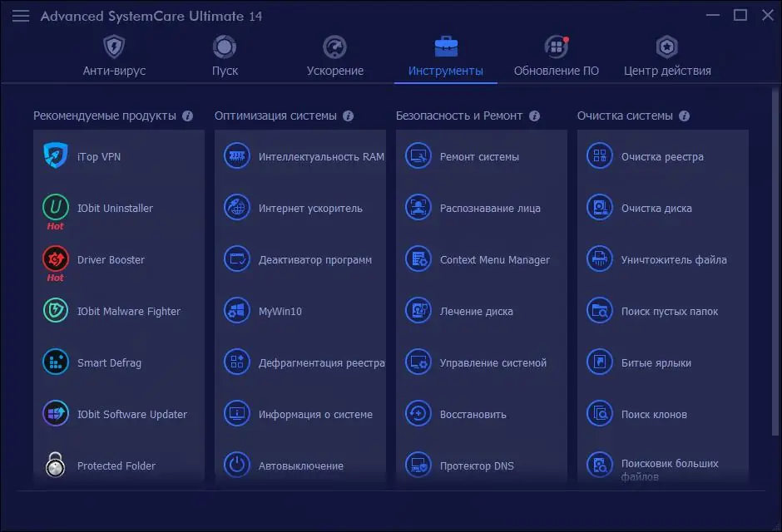
Task: Open IObit Uninstaller icon
Action: click(56, 207)
